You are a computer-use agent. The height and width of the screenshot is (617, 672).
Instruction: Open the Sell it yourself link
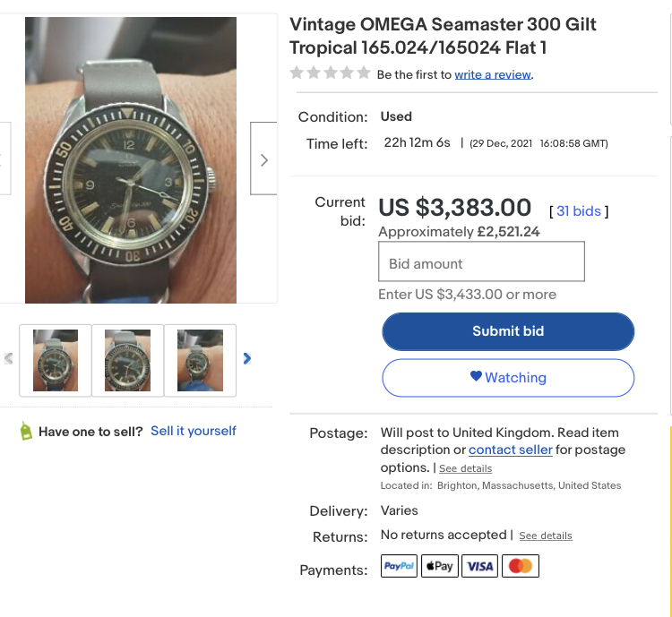point(194,431)
